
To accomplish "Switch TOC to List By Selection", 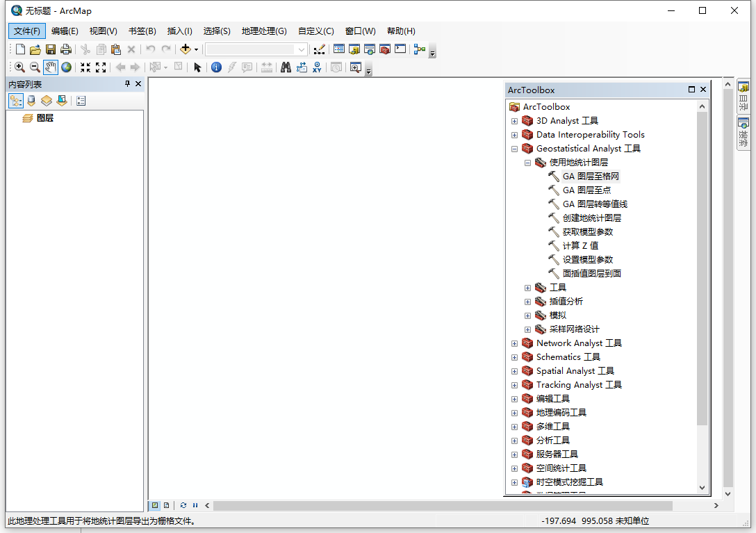I will (x=62, y=101).
